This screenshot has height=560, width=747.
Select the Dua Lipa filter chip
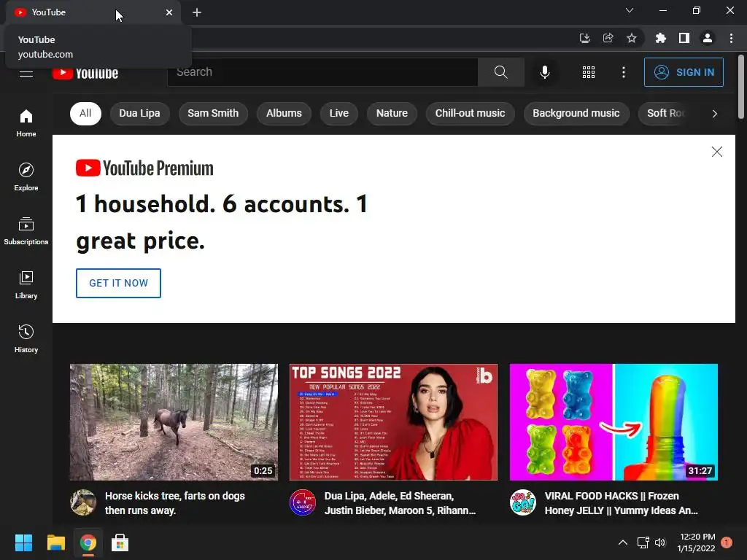click(139, 113)
